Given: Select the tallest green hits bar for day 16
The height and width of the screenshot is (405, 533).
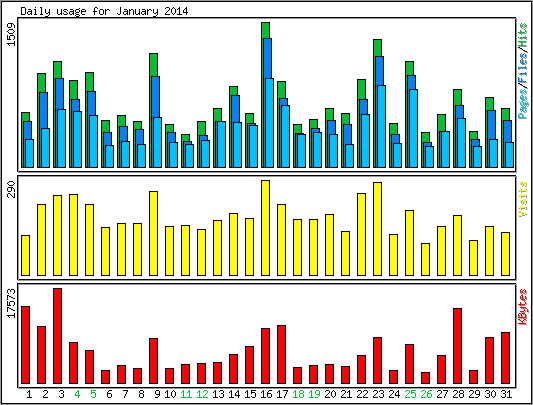Looking at the screenshot, I should click(x=266, y=31).
